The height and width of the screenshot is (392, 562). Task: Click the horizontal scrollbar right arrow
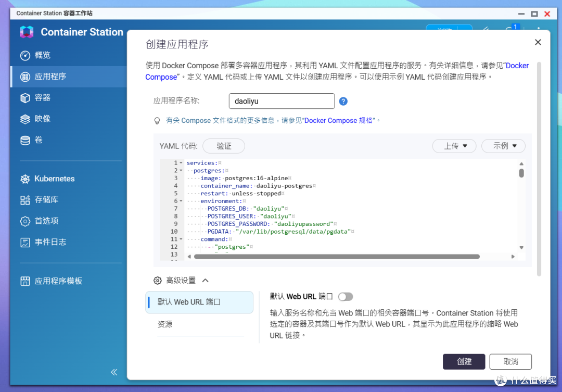pyautogui.click(x=513, y=257)
